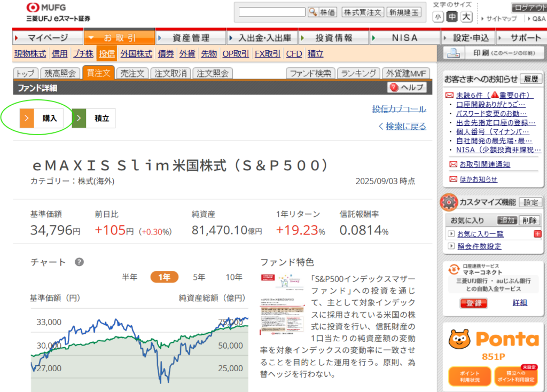This screenshot has width=547, height=392.
Task: Go to 信用 submenu
Action: pos(59,54)
